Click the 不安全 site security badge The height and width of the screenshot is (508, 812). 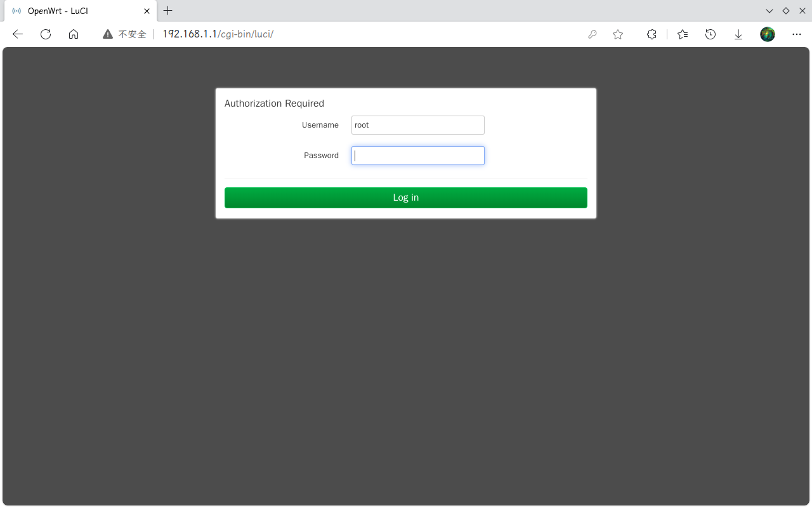click(124, 34)
